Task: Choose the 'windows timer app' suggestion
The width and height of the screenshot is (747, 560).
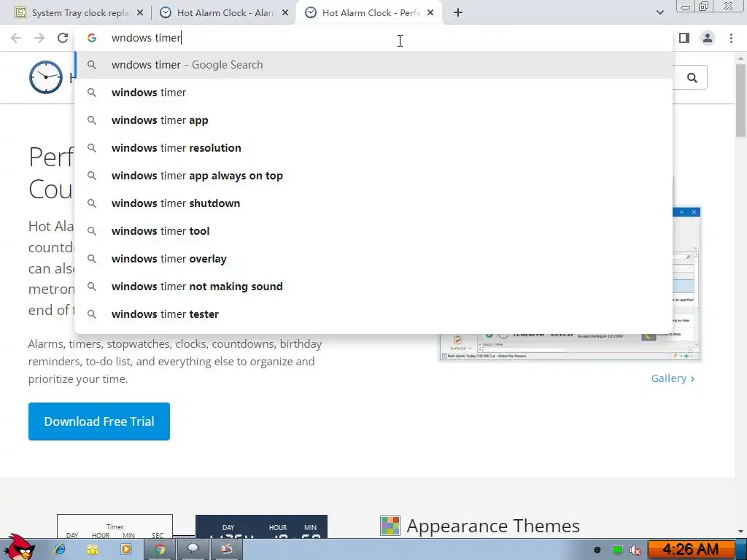Action: coord(374,120)
